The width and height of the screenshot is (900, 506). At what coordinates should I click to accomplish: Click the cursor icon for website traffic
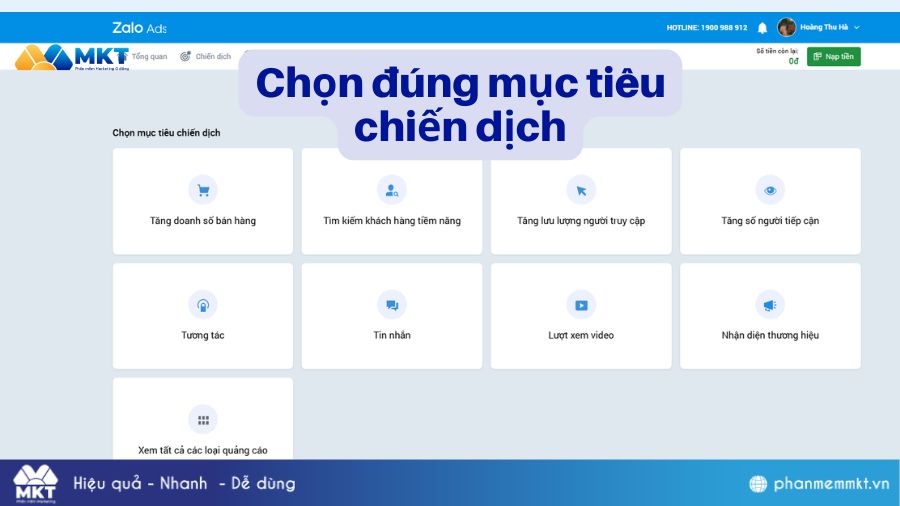click(581, 190)
